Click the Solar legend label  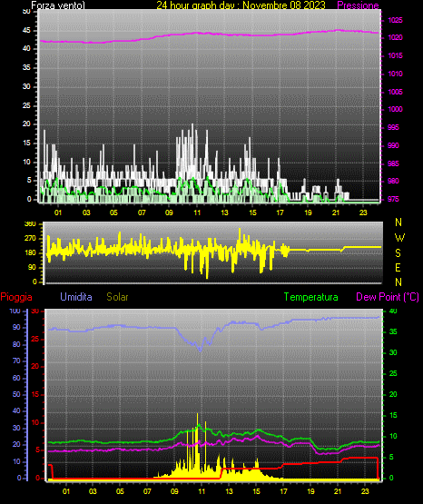coord(117,297)
